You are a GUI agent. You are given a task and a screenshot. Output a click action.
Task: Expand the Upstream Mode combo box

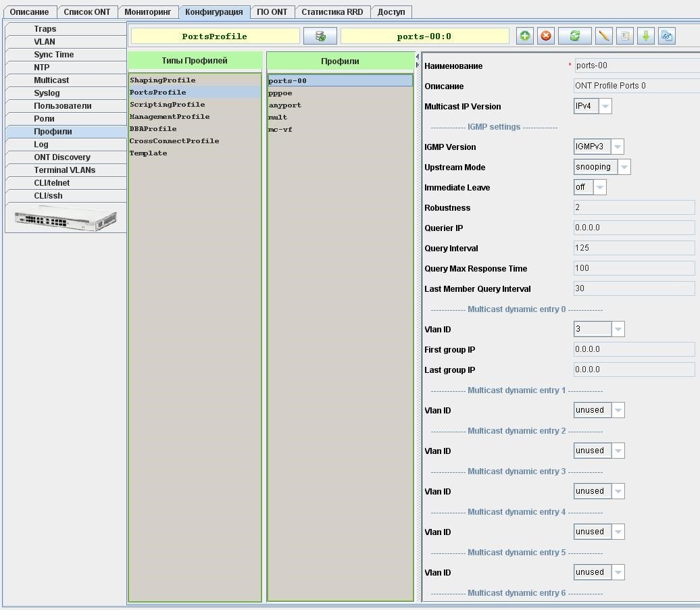click(624, 167)
